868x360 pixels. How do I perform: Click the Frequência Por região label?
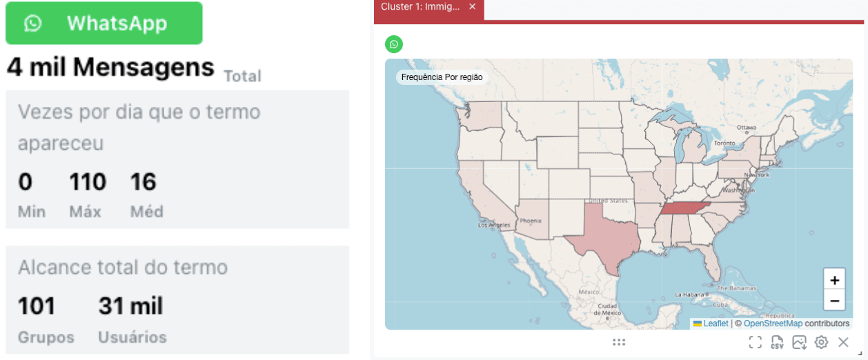(442, 77)
